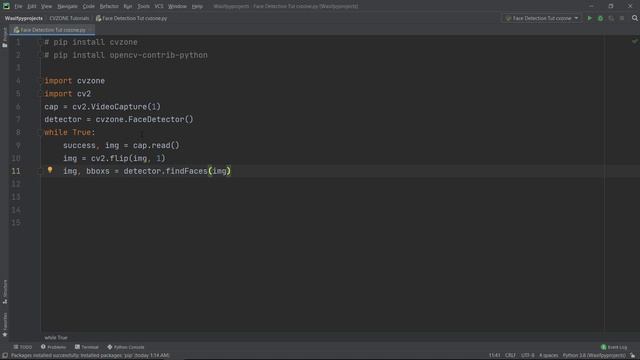Viewport: 640px width, 360px height.
Task: Open the Problems tool window
Action: pyautogui.click(x=53, y=347)
